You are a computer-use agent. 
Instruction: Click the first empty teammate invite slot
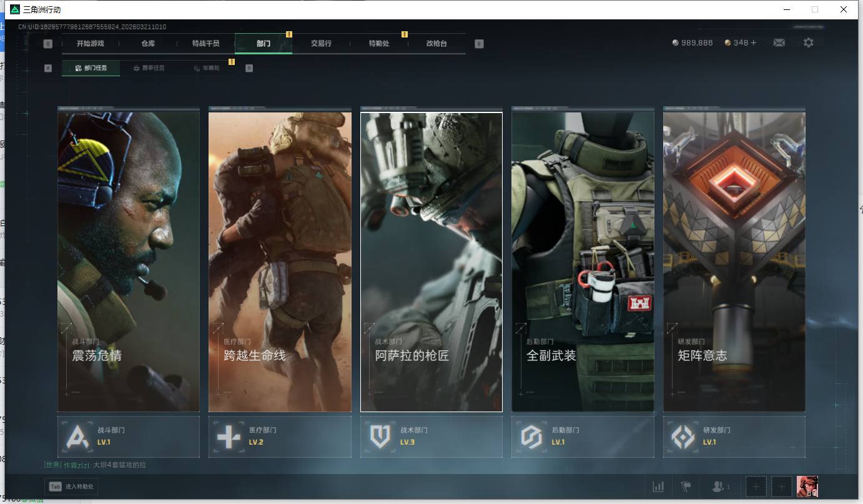(756, 487)
